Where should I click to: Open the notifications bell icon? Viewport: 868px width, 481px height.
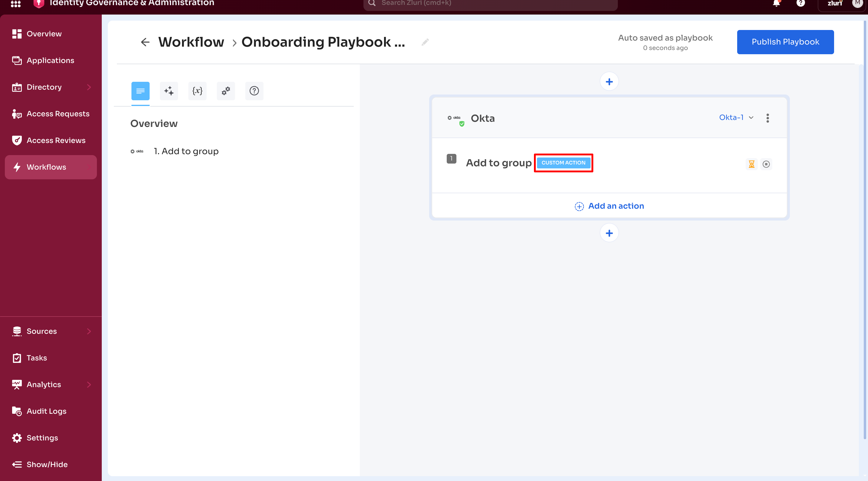(x=776, y=3)
